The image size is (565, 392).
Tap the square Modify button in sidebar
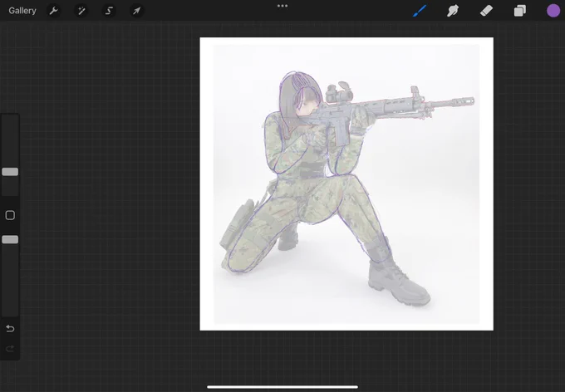(10, 215)
